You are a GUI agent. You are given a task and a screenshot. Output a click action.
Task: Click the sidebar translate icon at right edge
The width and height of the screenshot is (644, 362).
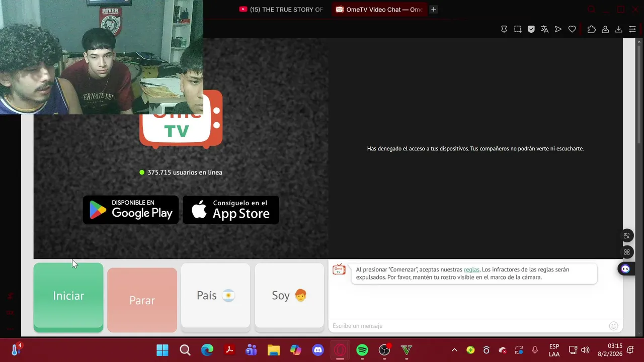(x=626, y=235)
